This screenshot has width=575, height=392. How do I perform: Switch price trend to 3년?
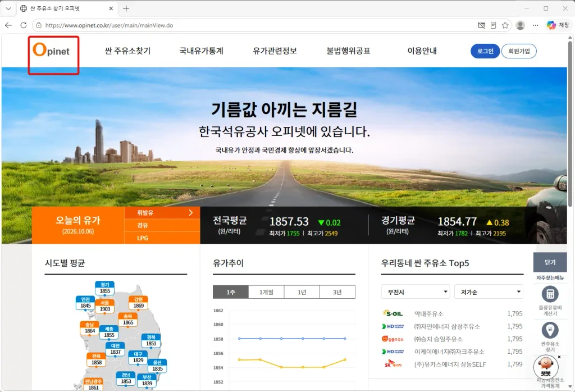click(x=337, y=292)
